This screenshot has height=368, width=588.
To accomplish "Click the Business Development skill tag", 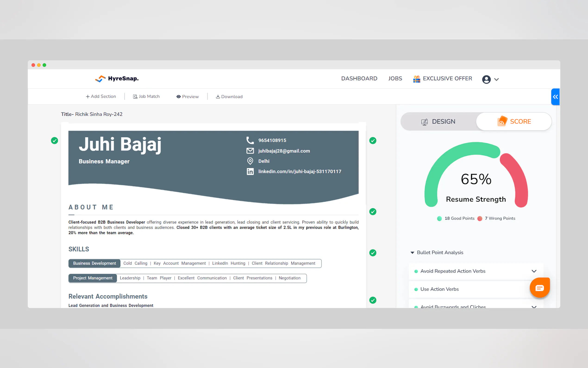I will click(x=94, y=263).
